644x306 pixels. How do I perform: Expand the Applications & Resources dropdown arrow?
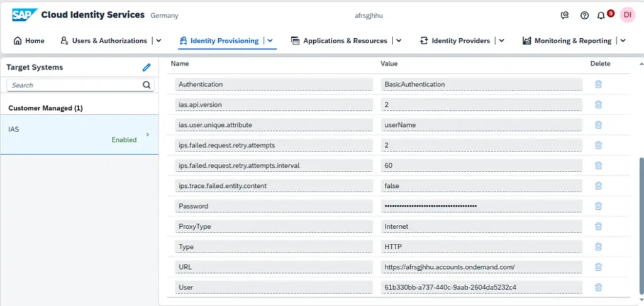(x=399, y=41)
